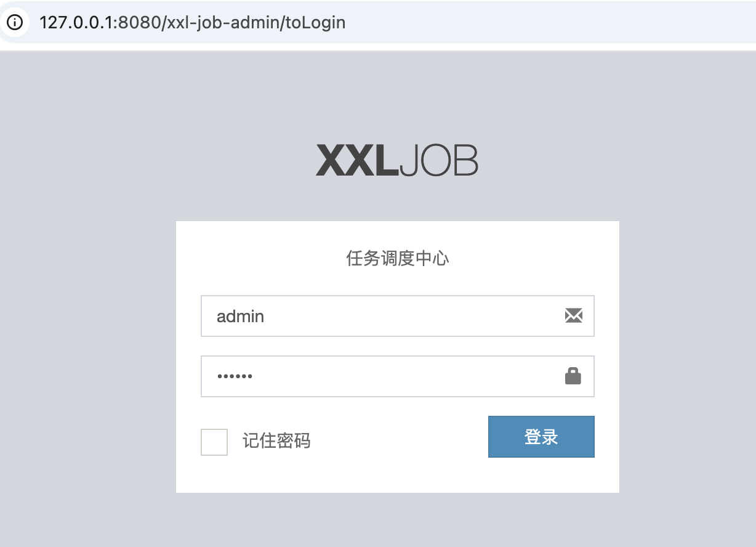Click the admin text in username box
Viewport: 756px width, 547px height.
pyautogui.click(x=240, y=317)
